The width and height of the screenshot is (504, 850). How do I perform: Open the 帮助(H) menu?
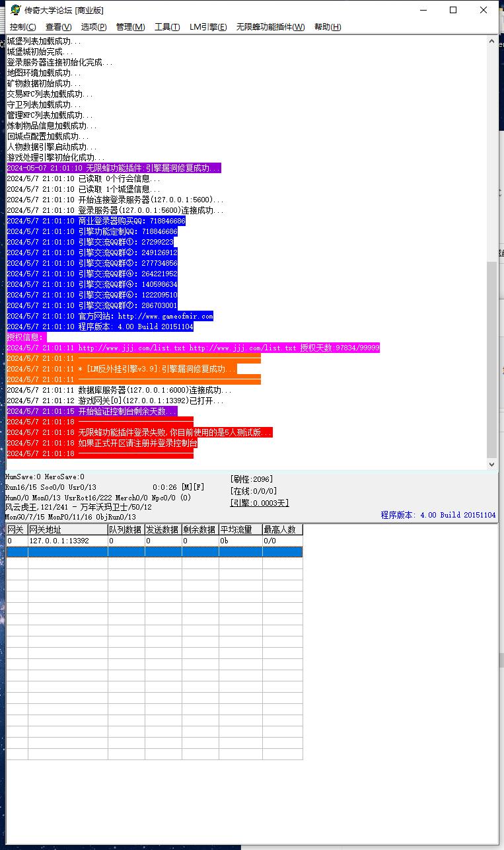(x=328, y=27)
